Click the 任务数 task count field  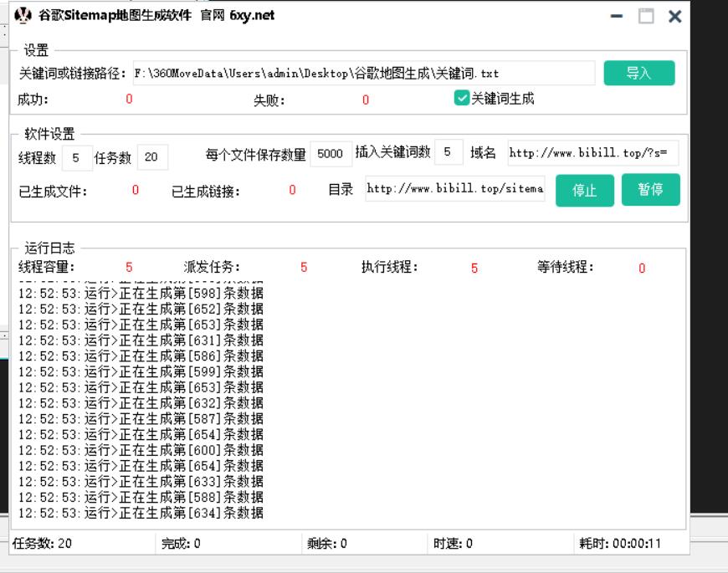tap(152, 157)
